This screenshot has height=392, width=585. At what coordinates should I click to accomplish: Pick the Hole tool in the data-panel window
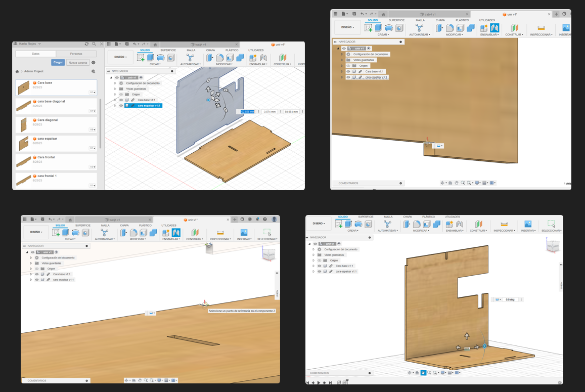point(171,58)
